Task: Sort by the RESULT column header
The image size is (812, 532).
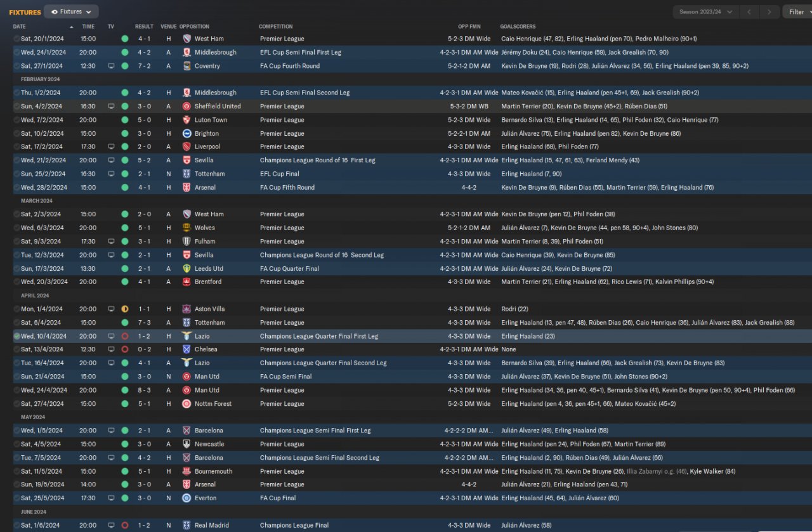Action: pos(144,27)
